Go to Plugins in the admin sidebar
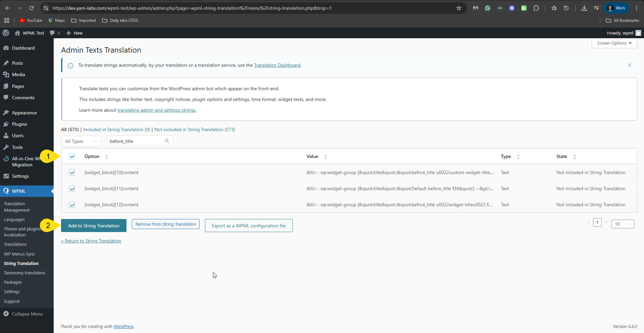 pos(19,124)
